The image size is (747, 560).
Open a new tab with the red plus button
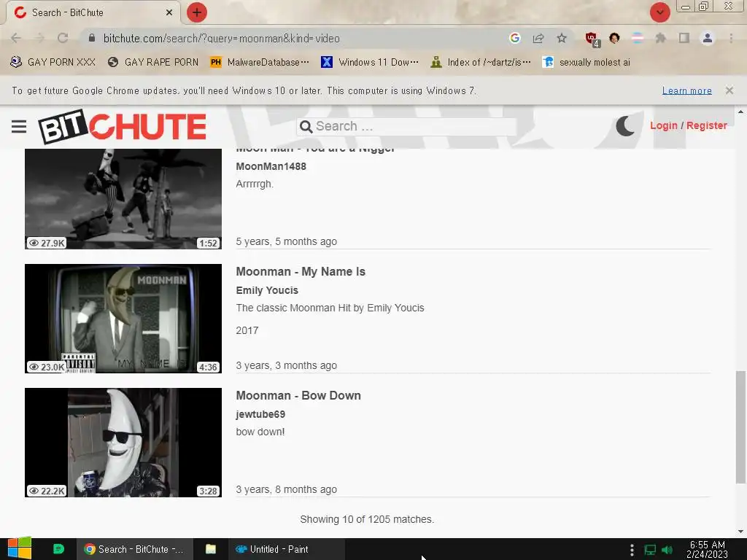tap(197, 12)
